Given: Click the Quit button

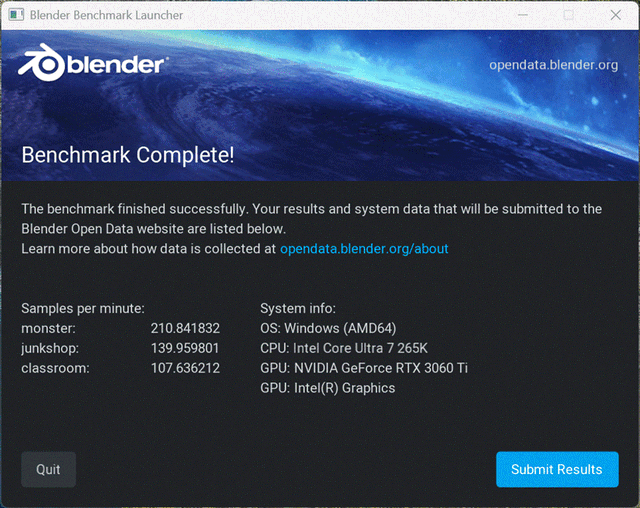Looking at the screenshot, I should point(48,469).
